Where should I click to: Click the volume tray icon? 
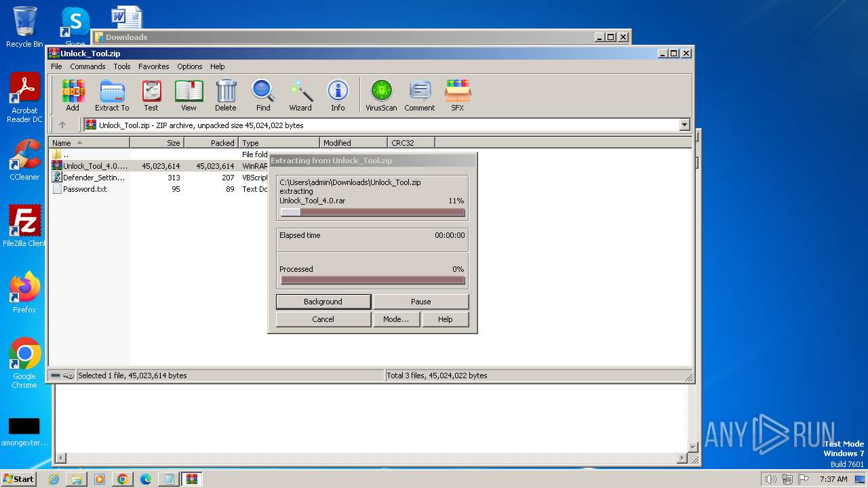[770, 479]
